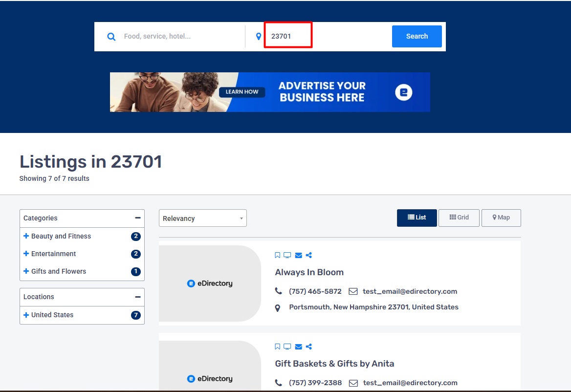Screen dimensions: 571x392
Task: Click Always In Bloom test_email address
Action: (410, 291)
